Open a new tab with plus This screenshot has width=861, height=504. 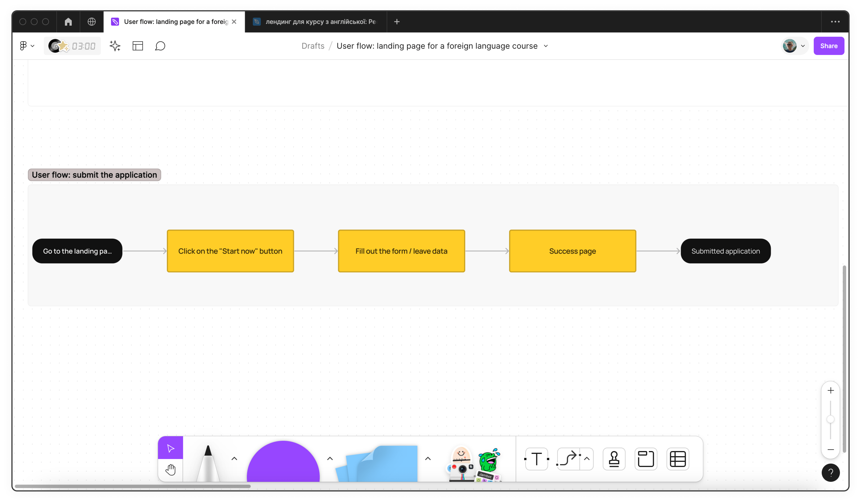(x=397, y=21)
